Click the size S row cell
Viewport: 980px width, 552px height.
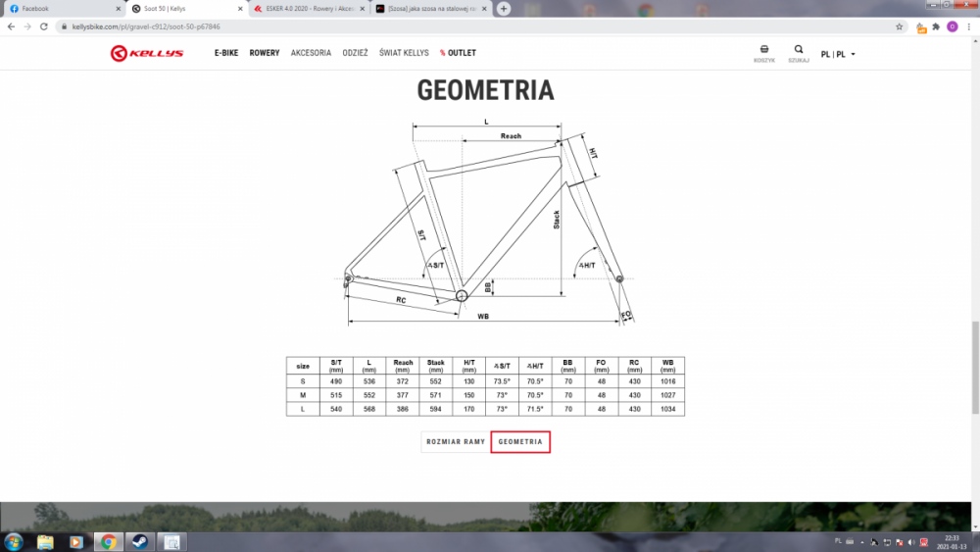[x=303, y=381]
